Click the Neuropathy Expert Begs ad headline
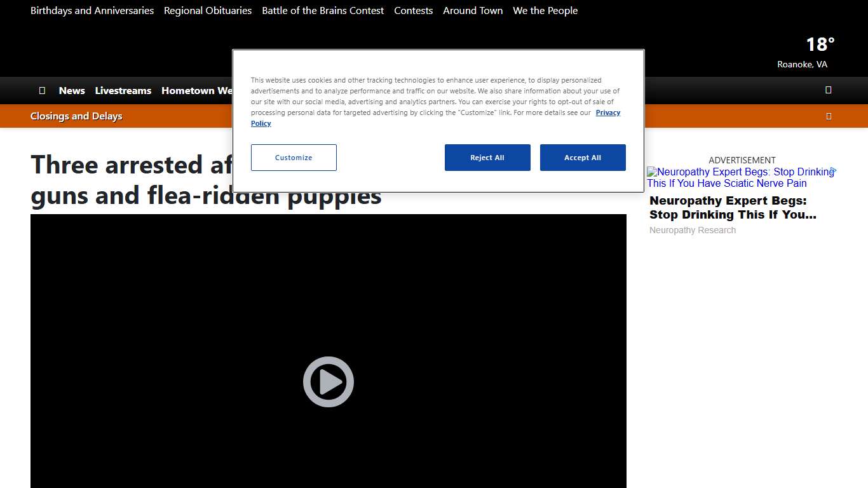The height and width of the screenshot is (488, 868). [732, 208]
